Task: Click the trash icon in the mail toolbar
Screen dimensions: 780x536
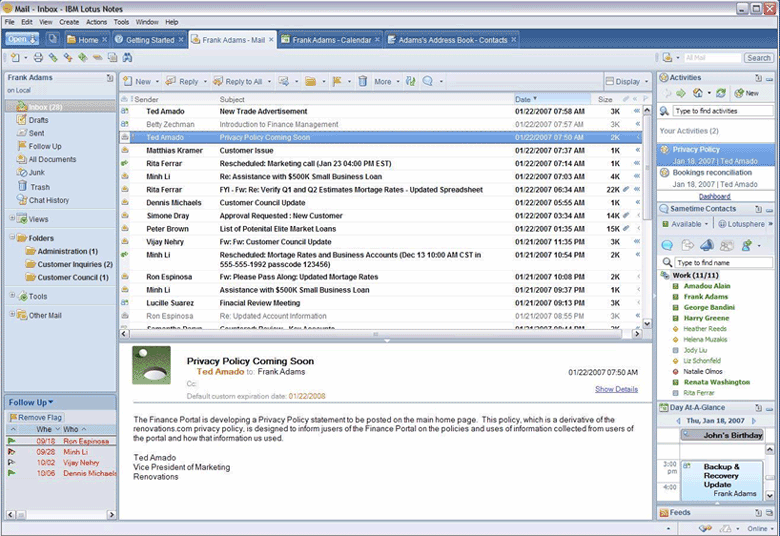Action: (362, 81)
